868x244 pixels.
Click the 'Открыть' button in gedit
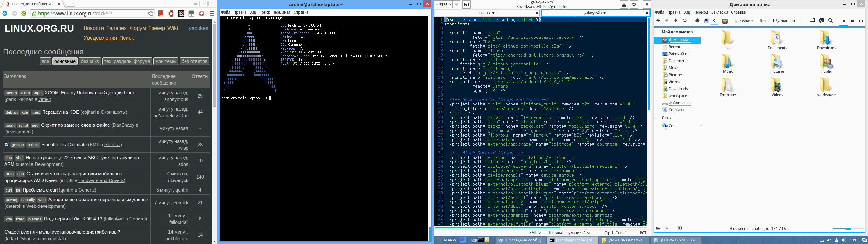[x=443, y=4]
